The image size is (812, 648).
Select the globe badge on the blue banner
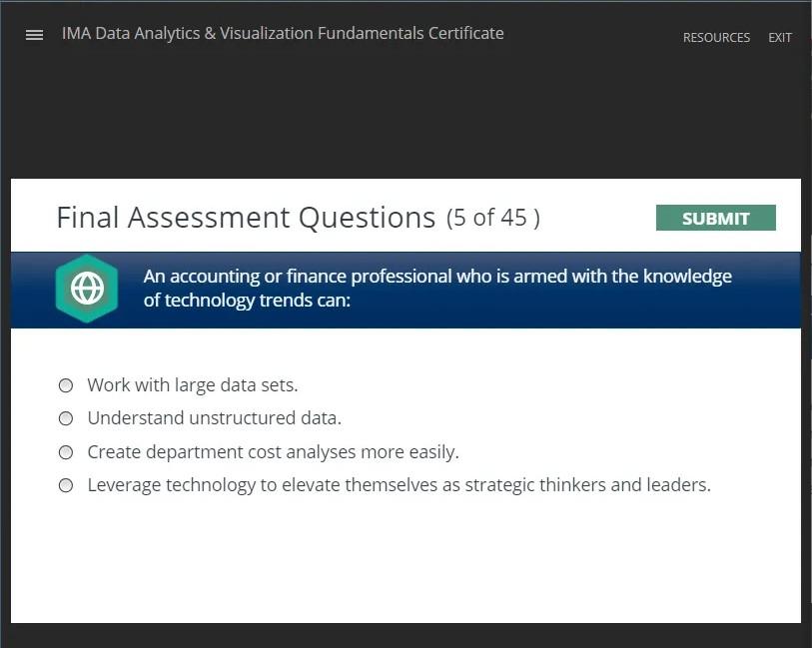coord(87,289)
